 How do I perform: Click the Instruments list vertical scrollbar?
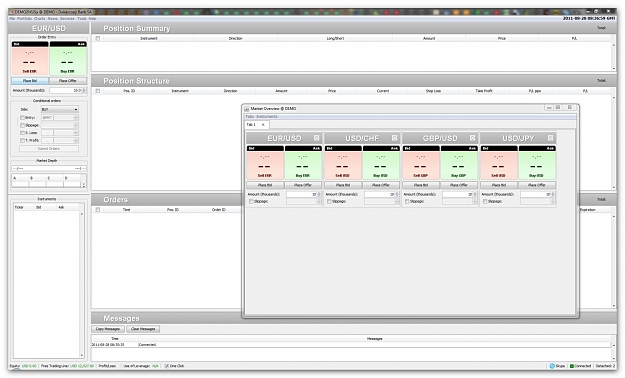(x=82, y=284)
